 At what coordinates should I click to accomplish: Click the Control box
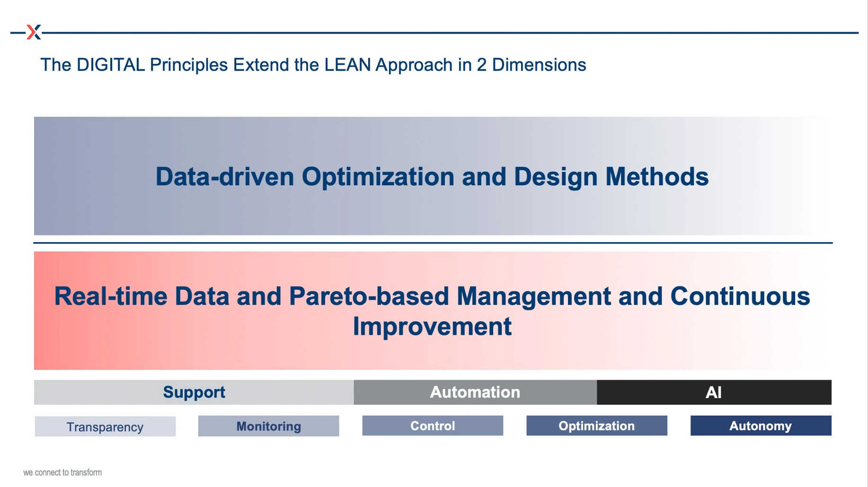433,426
